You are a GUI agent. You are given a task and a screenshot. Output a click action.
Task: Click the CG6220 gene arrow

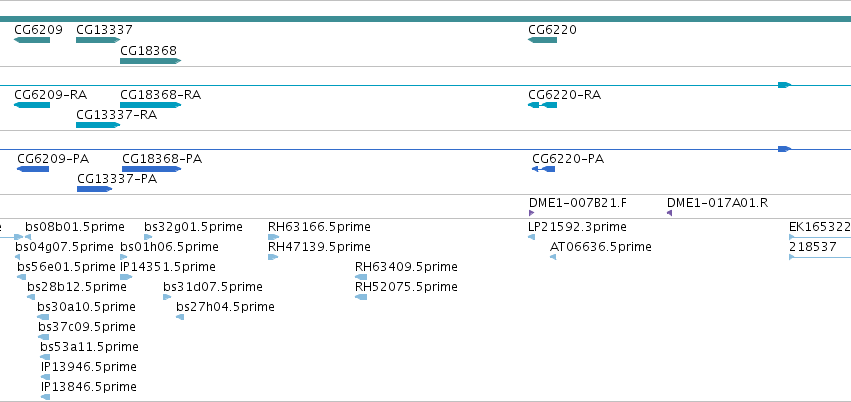coord(542,40)
